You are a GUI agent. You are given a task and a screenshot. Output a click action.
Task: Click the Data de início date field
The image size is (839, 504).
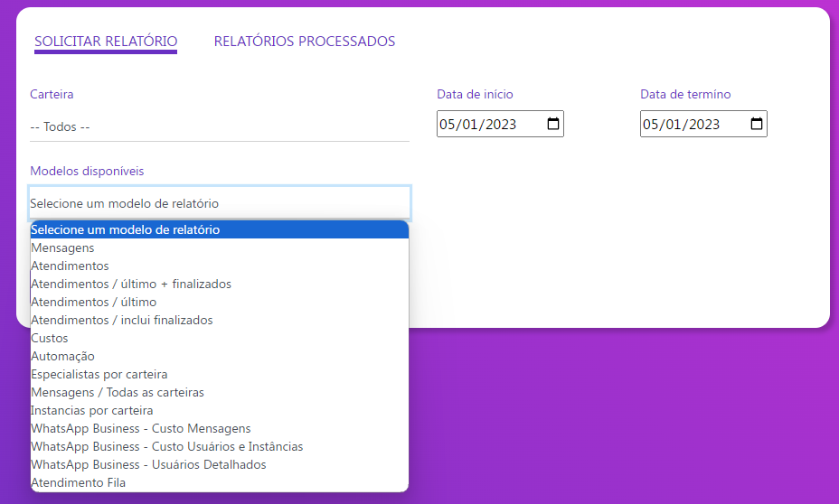pyautogui.click(x=500, y=124)
